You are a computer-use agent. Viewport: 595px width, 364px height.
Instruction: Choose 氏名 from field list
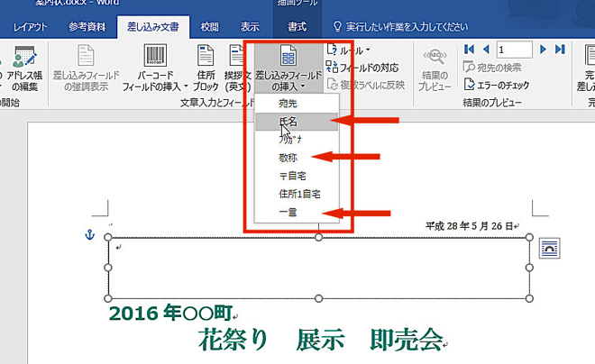click(x=297, y=122)
